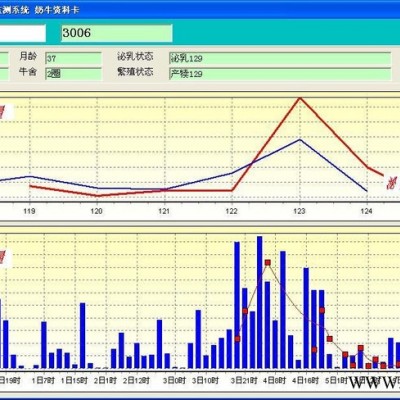Viewport: 400px width, 400px height.
Task: Click the red line peak at day 123
Action: pos(300,98)
